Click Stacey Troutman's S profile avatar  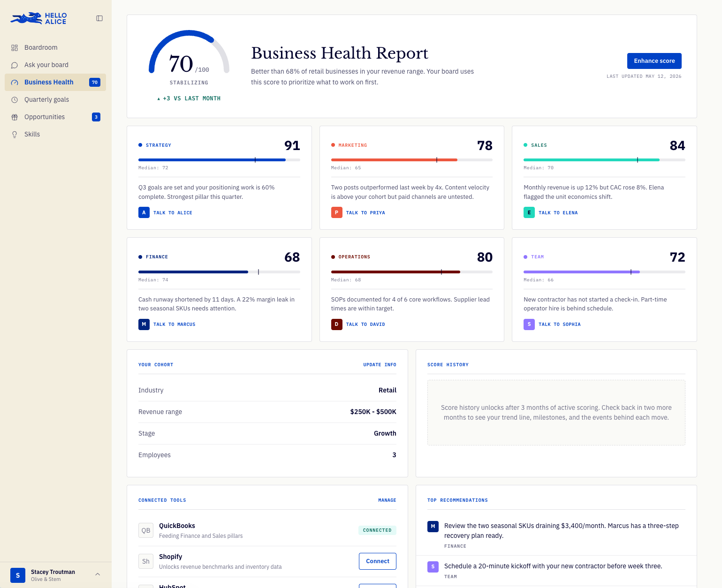(18, 575)
